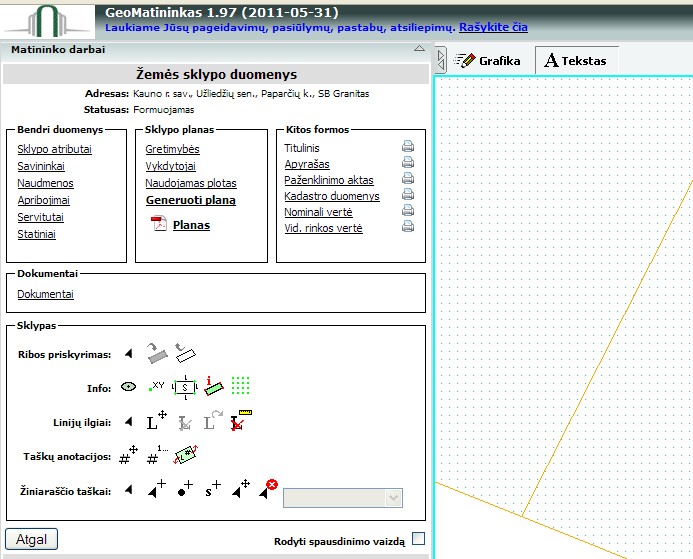Open Naudojamas plotas link
This screenshot has width=693, height=559.
coord(191,183)
